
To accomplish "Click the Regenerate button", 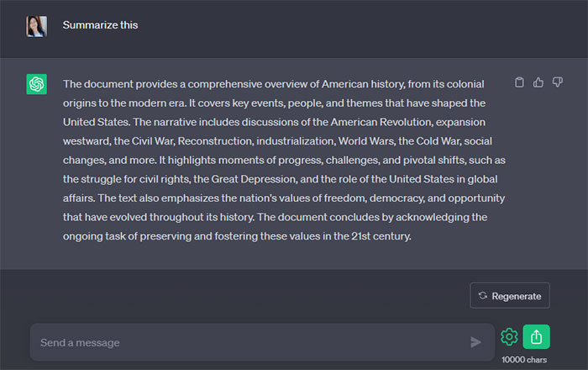I will pos(510,295).
